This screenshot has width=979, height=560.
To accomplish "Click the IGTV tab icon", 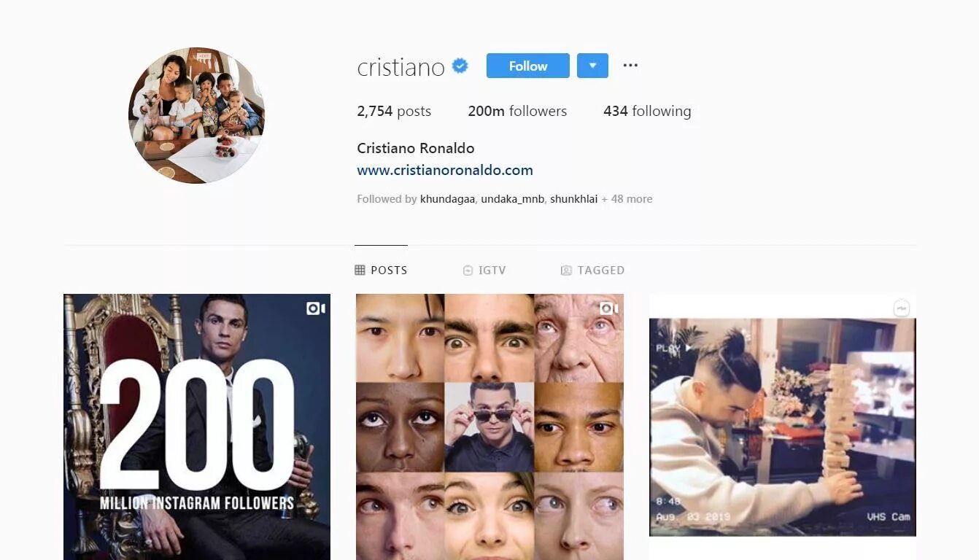I will pos(468,271).
